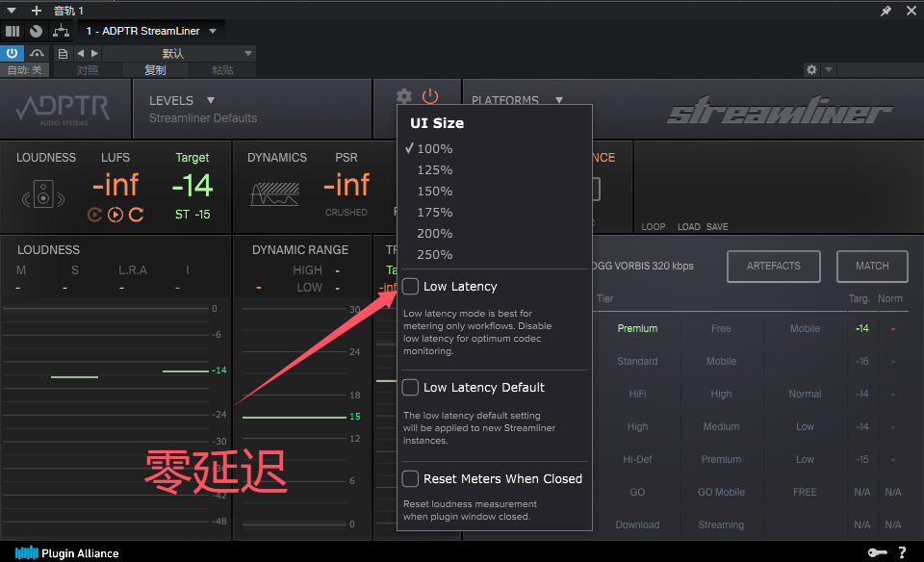Click the MATCH button
The image size is (924, 562).
point(872,267)
